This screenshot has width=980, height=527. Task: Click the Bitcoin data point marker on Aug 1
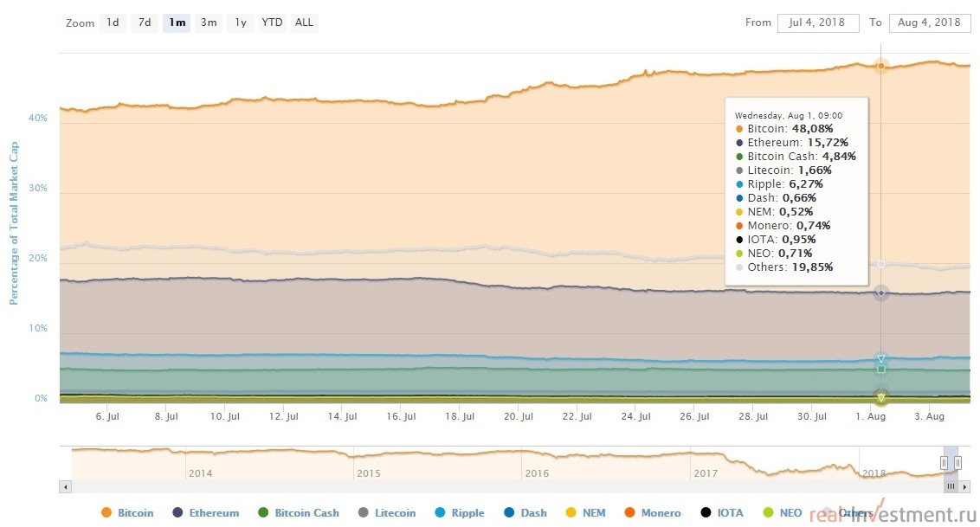coord(880,66)
